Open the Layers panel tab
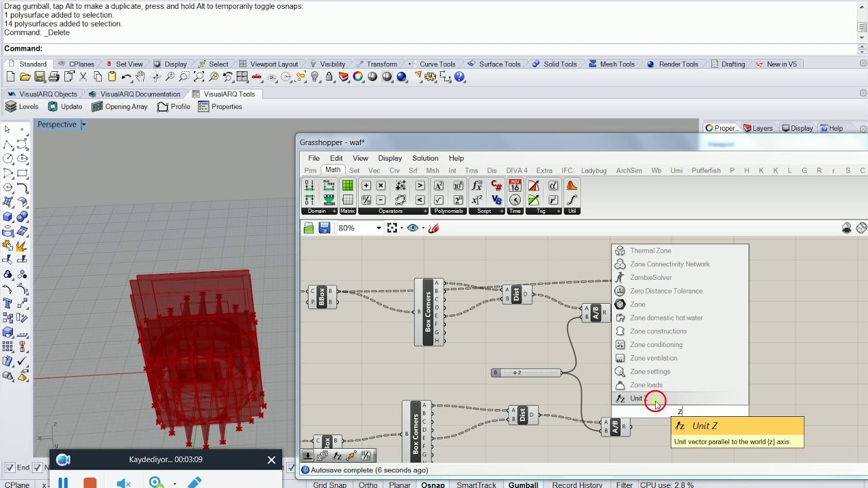Viewport: 868px width, 488px height. click(x=757, y=128)
